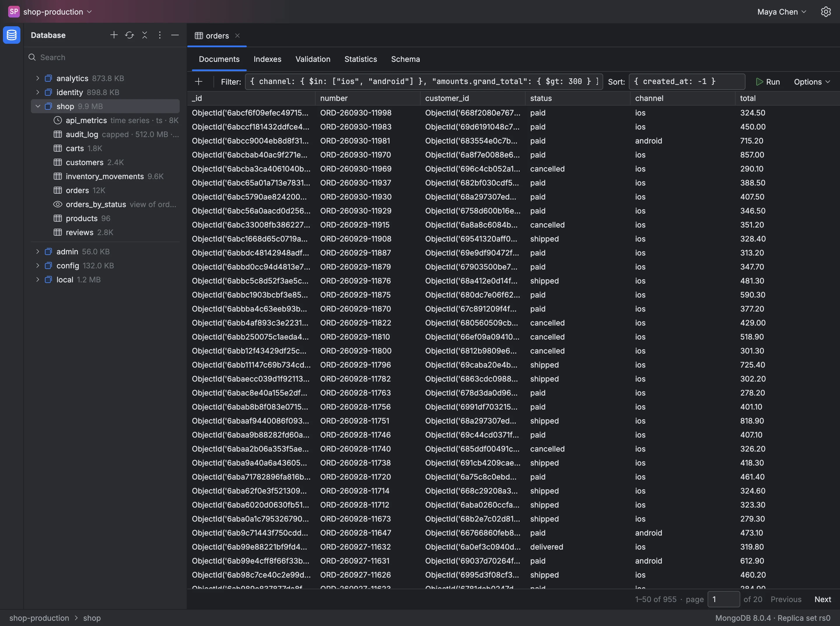Focus the database Search box
Image resolution: width=840 pixels, height=626 pixels.
[105, 57]
